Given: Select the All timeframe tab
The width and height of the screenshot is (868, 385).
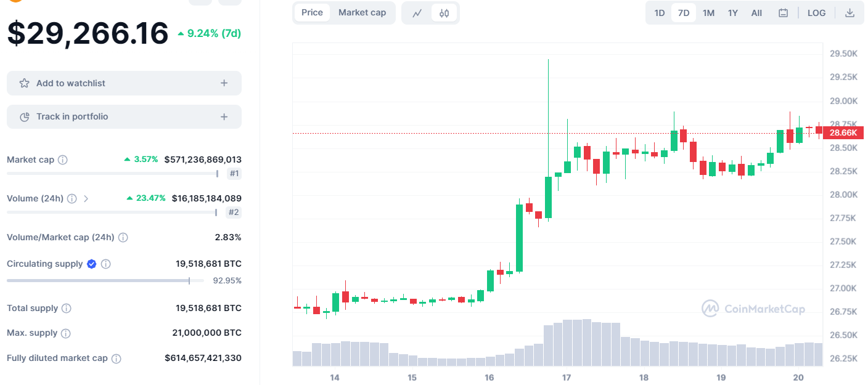Looking at the screenshot, I should [756, 12].
